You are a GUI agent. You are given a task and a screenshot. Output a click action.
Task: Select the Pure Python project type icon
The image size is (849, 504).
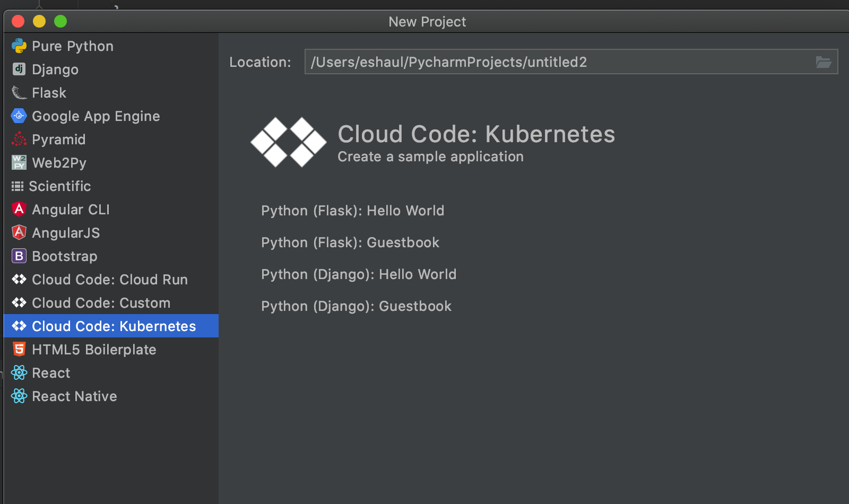pyautogui.click(x=19, y=46)
